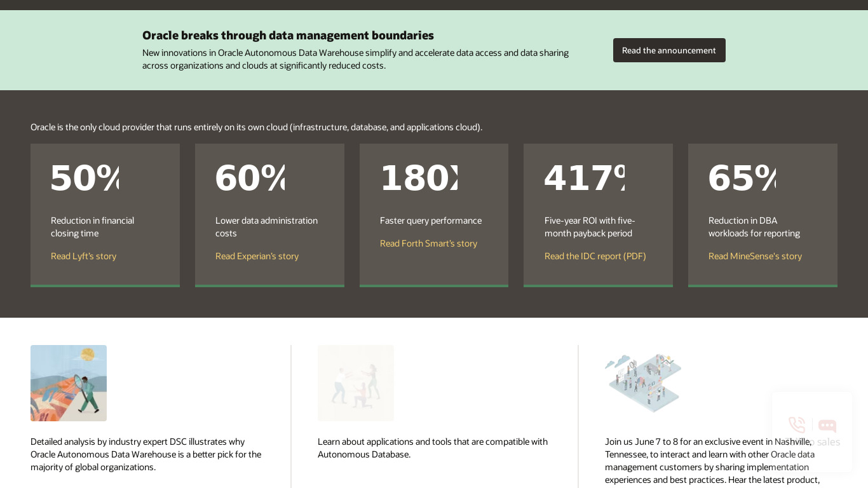The image size is (868, 488).
Task: Click the Autonomous Database compatible applications text
Action: pyautogui.click(x=432, y=448)
